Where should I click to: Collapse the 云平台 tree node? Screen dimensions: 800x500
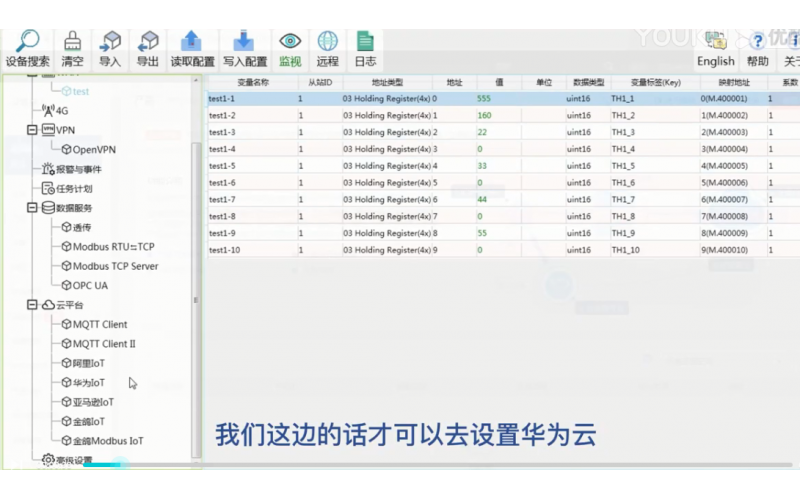(x=33, y=304)
